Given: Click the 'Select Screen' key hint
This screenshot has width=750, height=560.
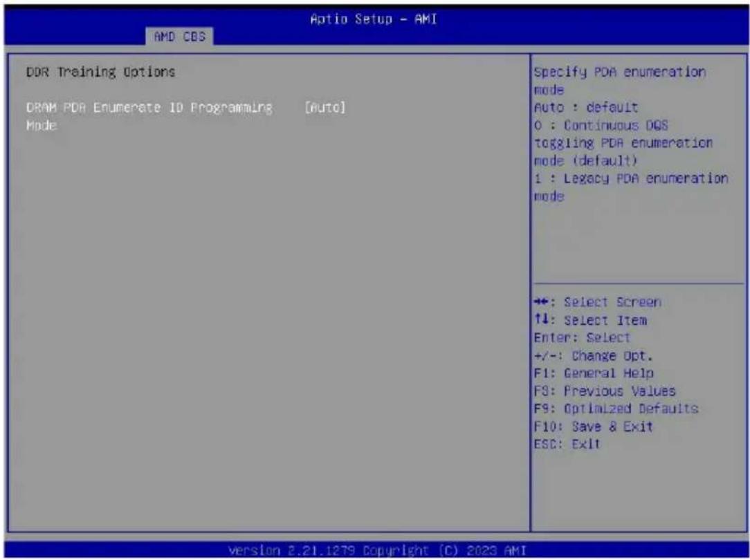Looking at the screenshot, I should coord(597,302).
